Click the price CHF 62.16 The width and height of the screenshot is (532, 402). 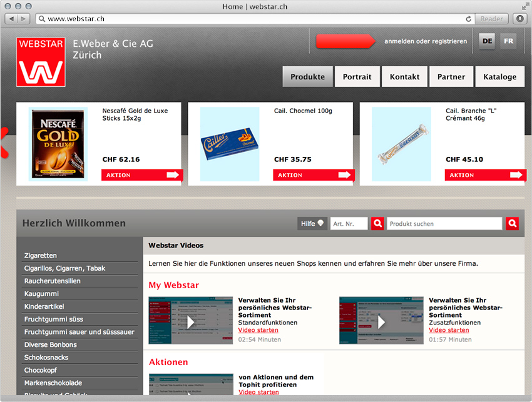coord(121,159)
